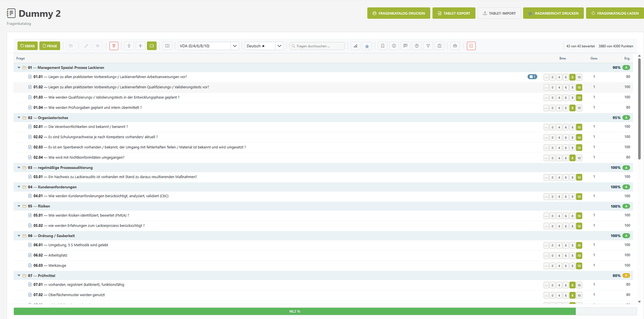
Task: Click the bar chart statistics icon
Action: [x=355, y=46]
